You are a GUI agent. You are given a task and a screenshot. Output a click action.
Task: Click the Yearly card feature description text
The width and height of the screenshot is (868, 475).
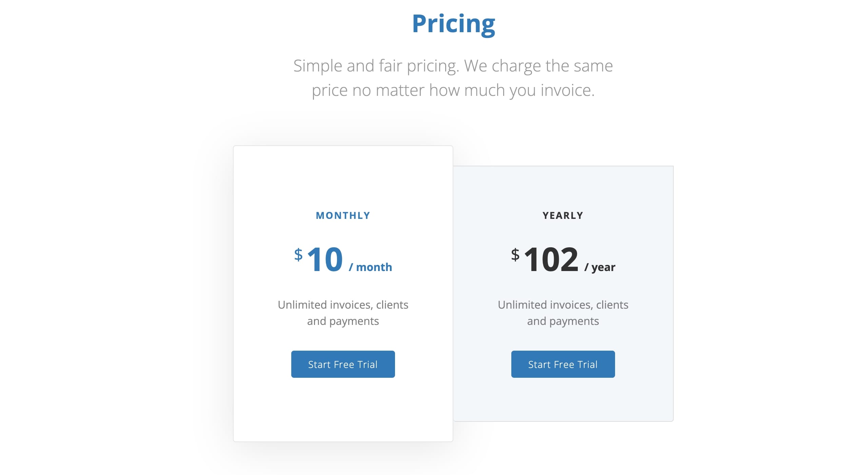[x=563, y=312]
